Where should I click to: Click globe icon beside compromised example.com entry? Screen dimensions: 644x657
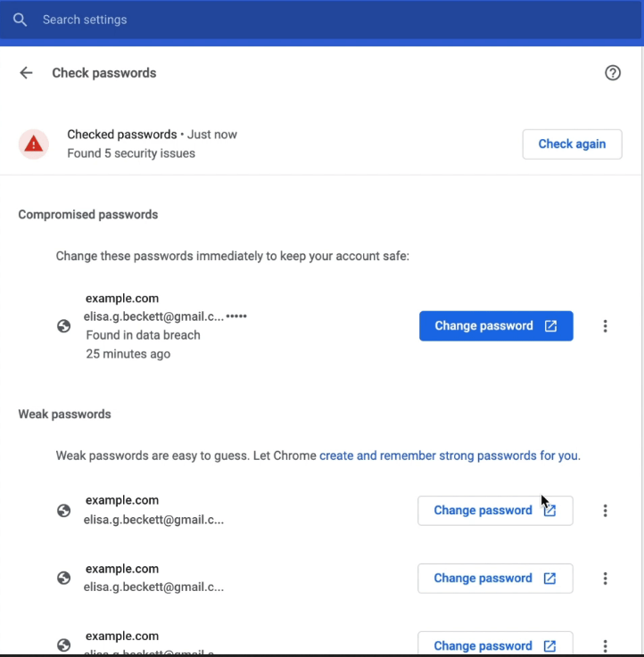pyautogui.click(x=63, y=326)
